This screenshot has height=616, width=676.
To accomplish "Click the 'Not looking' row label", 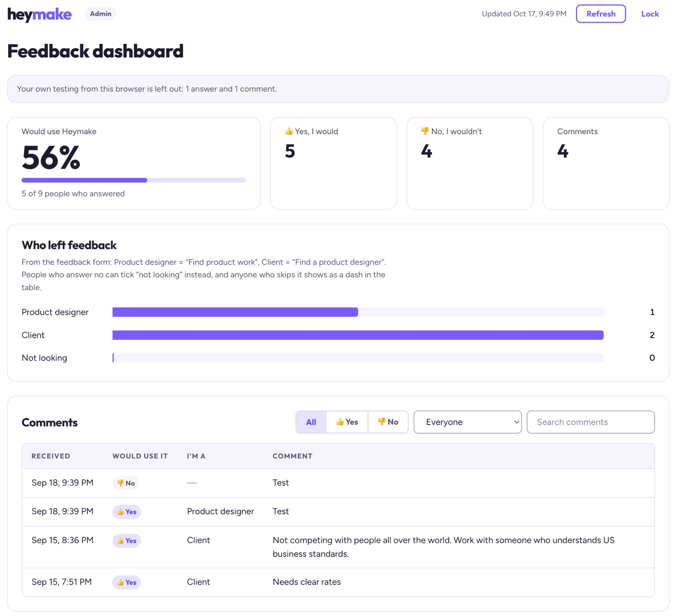I will [x=44, y=358].
